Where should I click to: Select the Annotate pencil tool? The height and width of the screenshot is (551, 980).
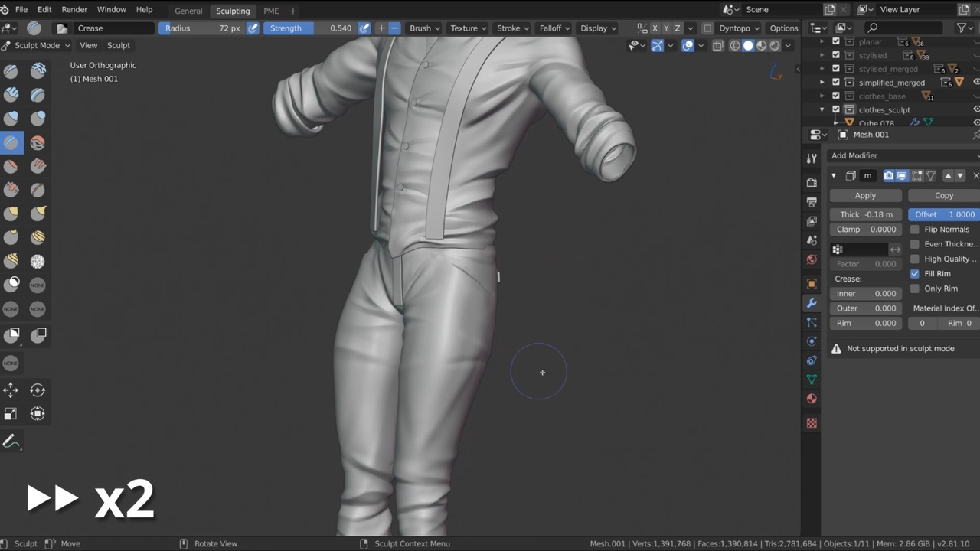tap(11, 442)
